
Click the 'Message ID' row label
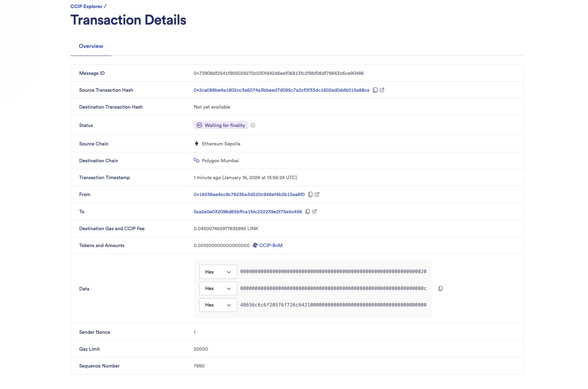pos(92,73)
